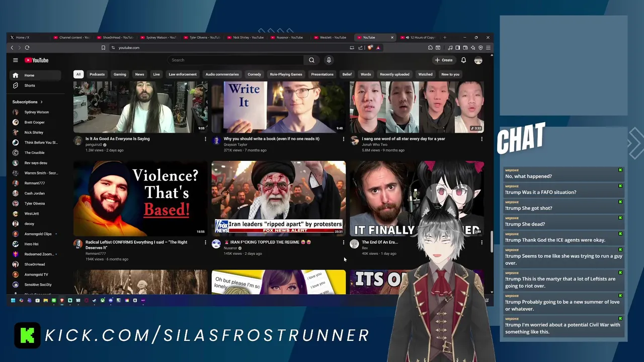The height and width of the screenshot is (362, 644).
Task: Reload the page with the refresh icon
Action: pyautogui.click(x=27, y=48)
